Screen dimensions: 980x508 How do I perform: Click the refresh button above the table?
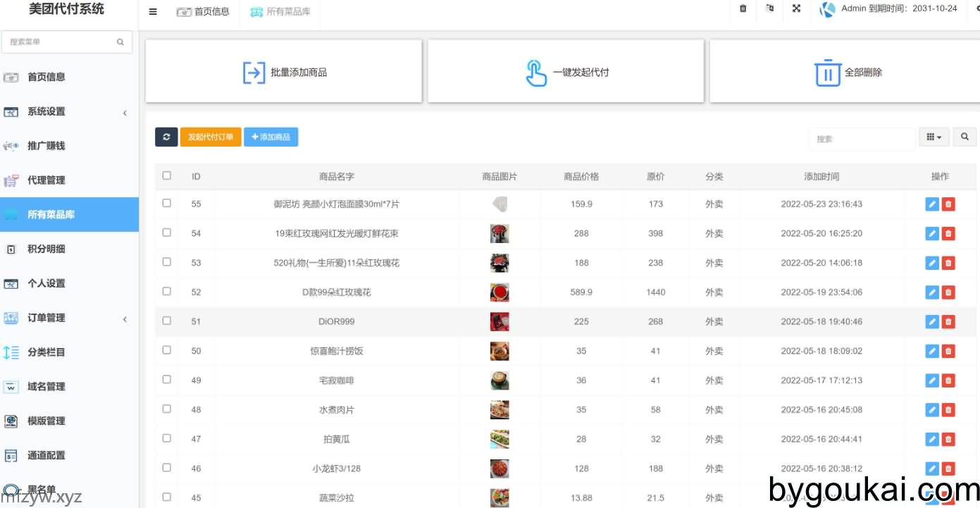tap(166, 137)
